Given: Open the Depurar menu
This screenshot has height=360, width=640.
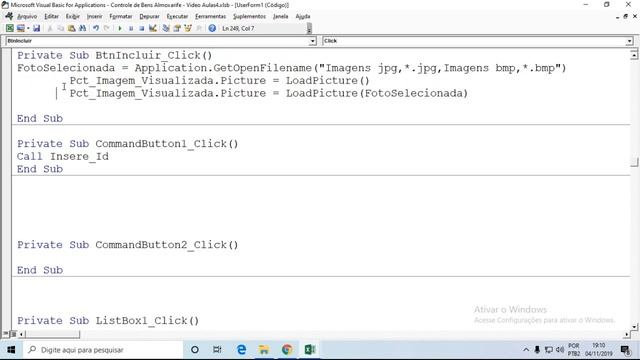Looking at the screenshot, I should (x=149, y=16).
